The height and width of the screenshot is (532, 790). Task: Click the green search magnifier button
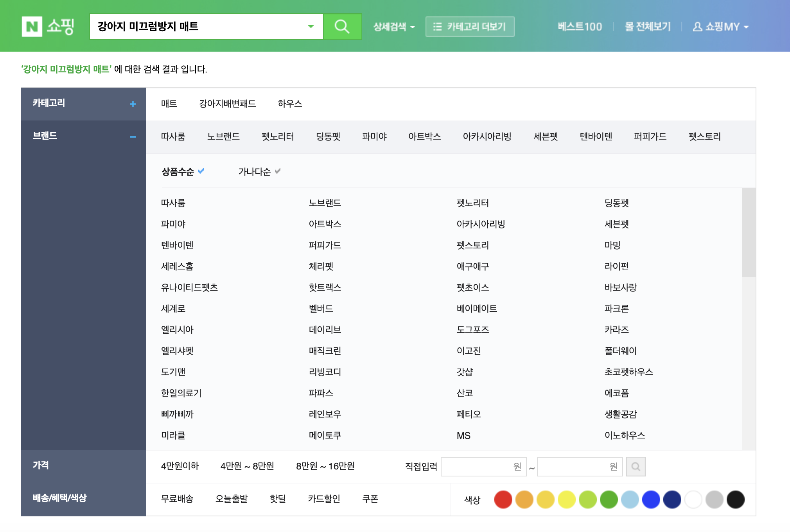[x=342, y=27]
